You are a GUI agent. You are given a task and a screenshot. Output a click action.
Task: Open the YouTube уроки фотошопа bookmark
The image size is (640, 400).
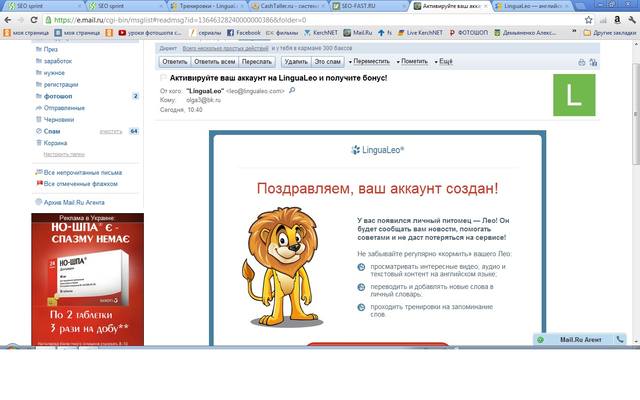click(150, 33)
